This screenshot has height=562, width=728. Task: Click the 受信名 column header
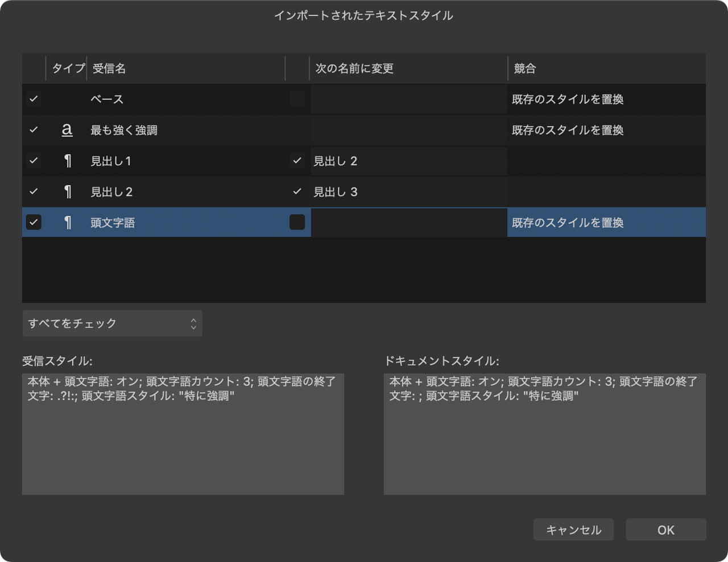109,69
